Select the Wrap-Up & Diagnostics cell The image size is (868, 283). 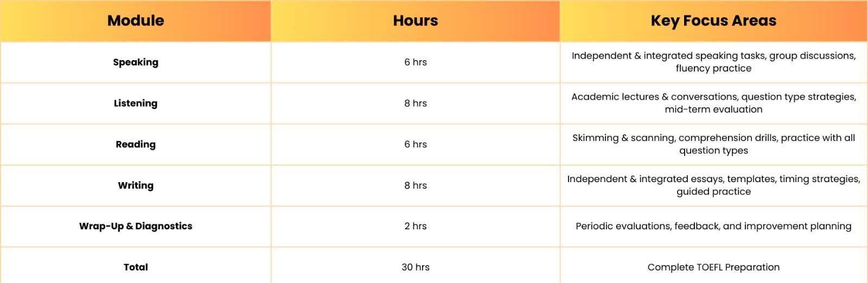[x=136, y=226]
